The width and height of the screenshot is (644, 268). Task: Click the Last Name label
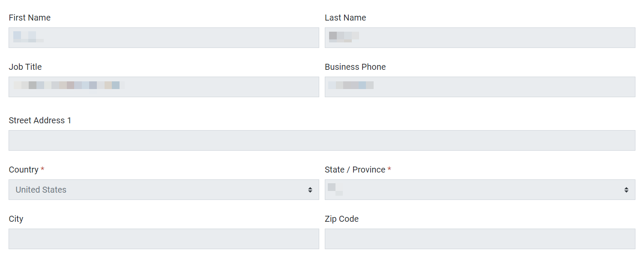click(345, 18)
